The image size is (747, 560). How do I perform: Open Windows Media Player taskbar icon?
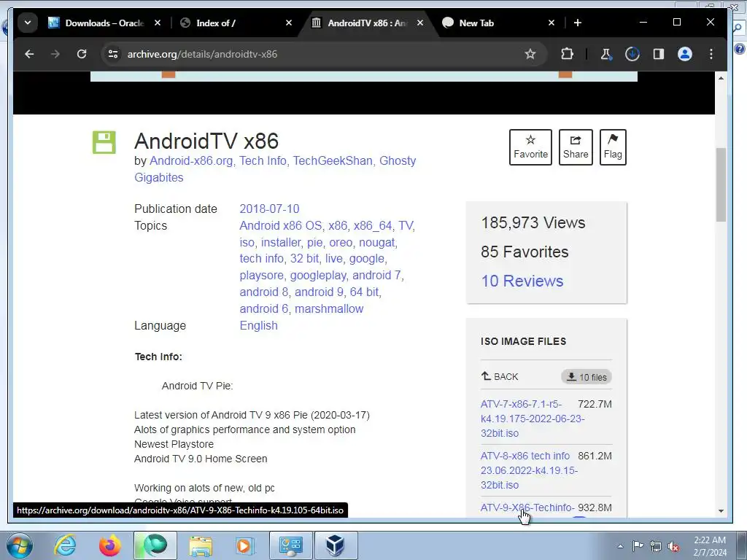point(245,545)
